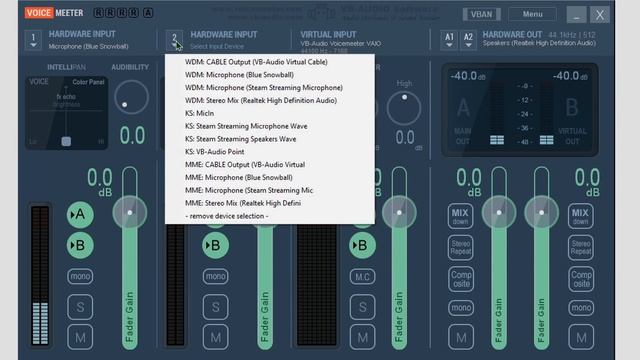Click Composite on main out A

[461, 279]
